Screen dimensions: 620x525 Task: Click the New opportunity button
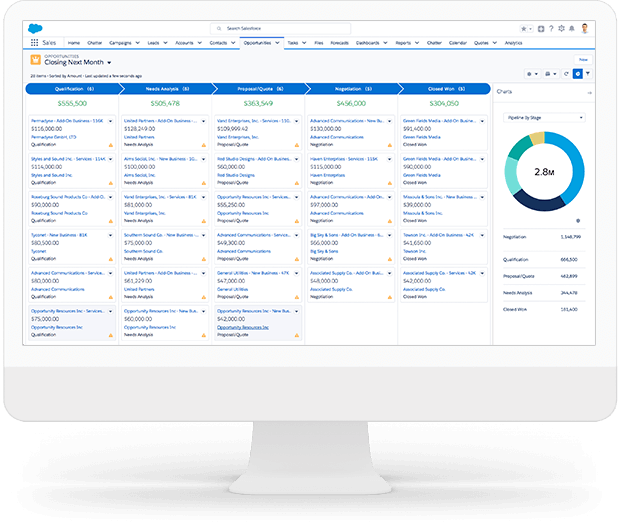coord(583,60)
